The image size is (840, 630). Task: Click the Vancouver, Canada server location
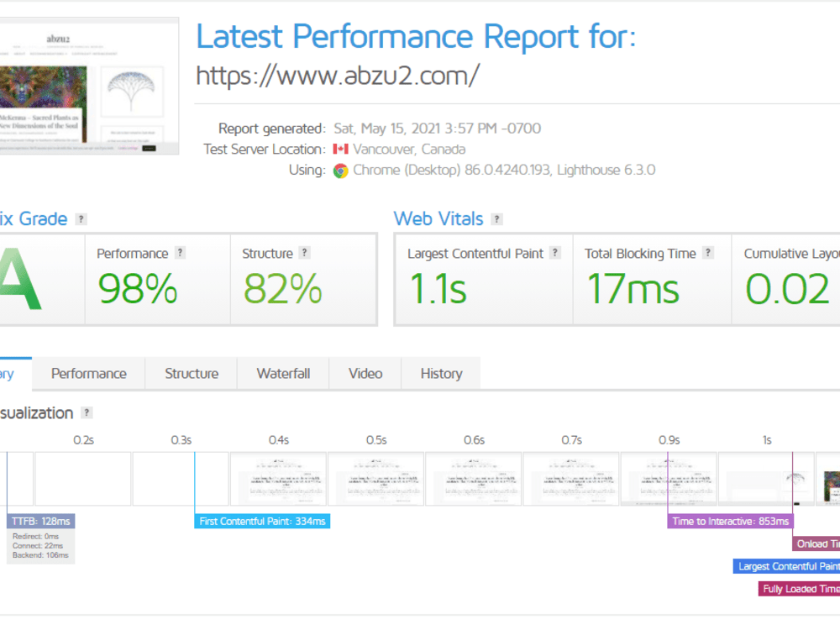click(409, 149)
